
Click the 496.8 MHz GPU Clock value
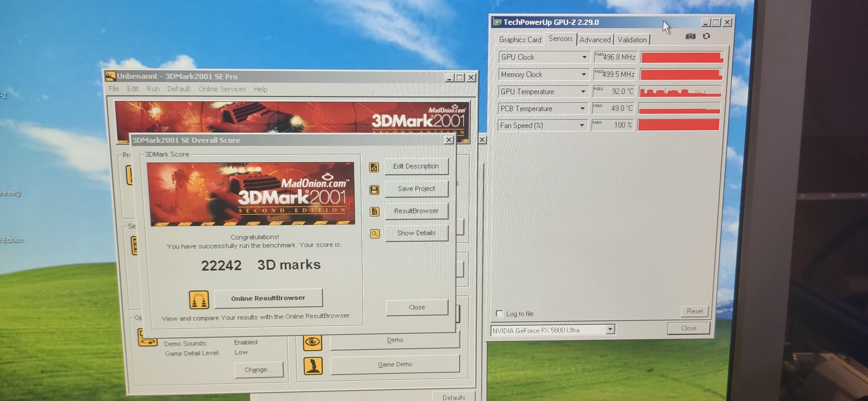click(615, 57)
